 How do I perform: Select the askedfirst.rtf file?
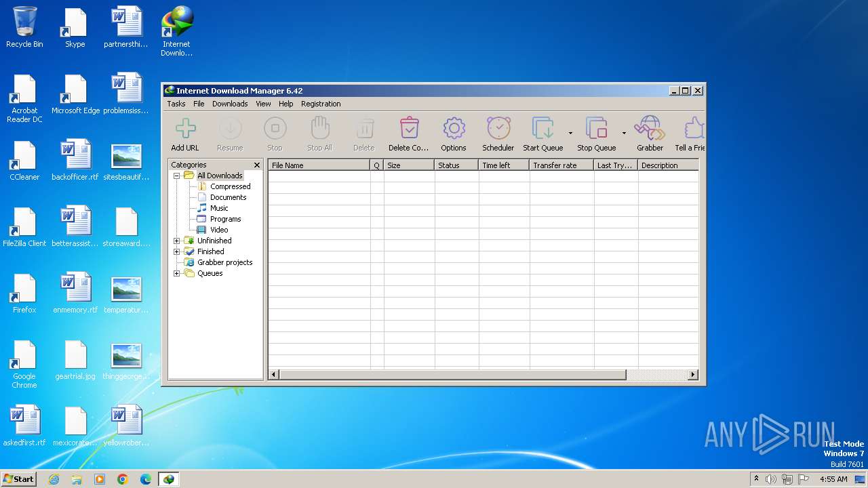click(24, 426)
